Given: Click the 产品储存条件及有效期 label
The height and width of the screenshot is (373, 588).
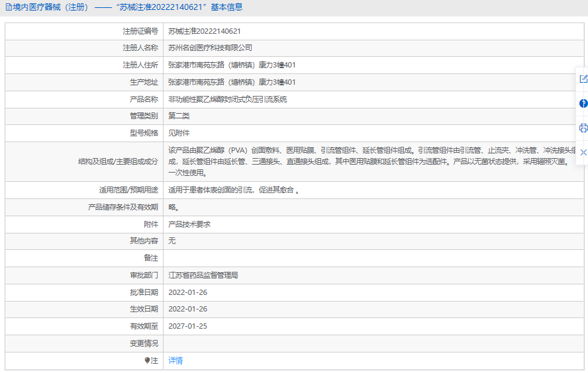Looking at the screenshot, I should click(123, 207).
